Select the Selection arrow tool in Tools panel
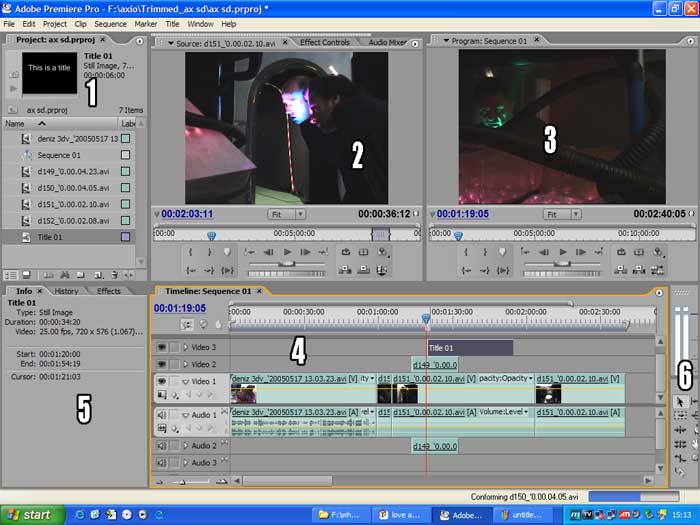This screenshot has width=700, height=525. (679, 402)
